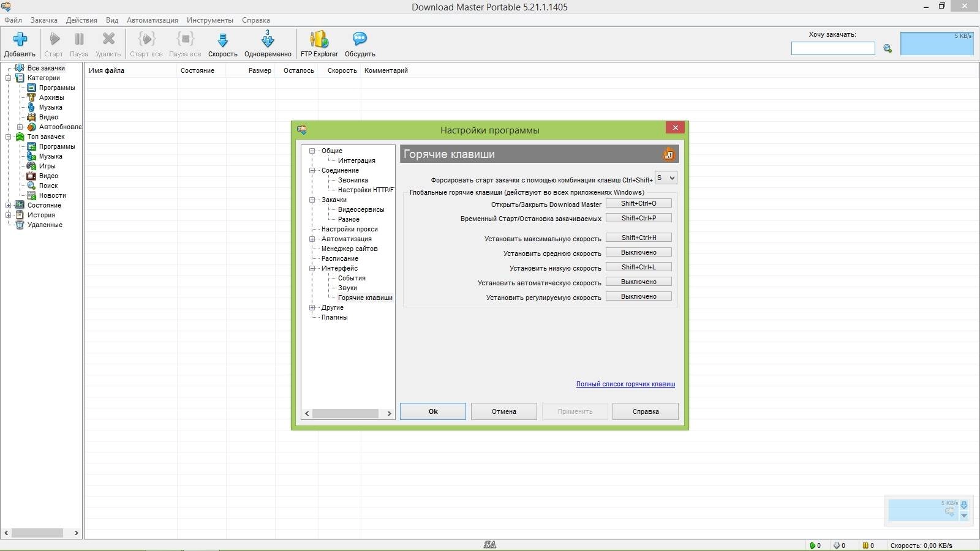Click the Категории Музыка icon in sidebar
980x551 pixels.
coord(31,107)
